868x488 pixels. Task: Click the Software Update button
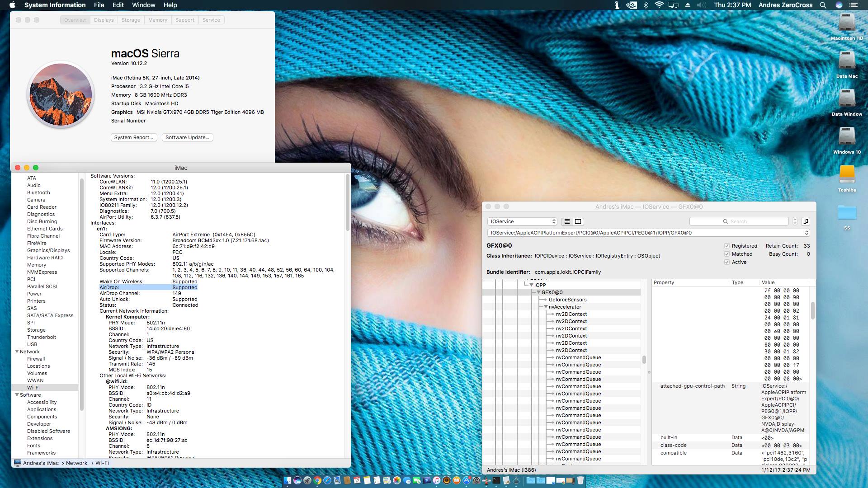tap(187, 137)
